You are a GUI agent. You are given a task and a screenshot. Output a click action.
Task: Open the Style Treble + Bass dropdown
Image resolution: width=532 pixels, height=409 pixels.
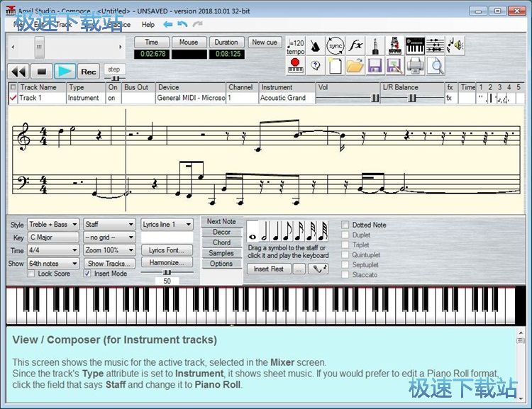(x=53, y=225)
